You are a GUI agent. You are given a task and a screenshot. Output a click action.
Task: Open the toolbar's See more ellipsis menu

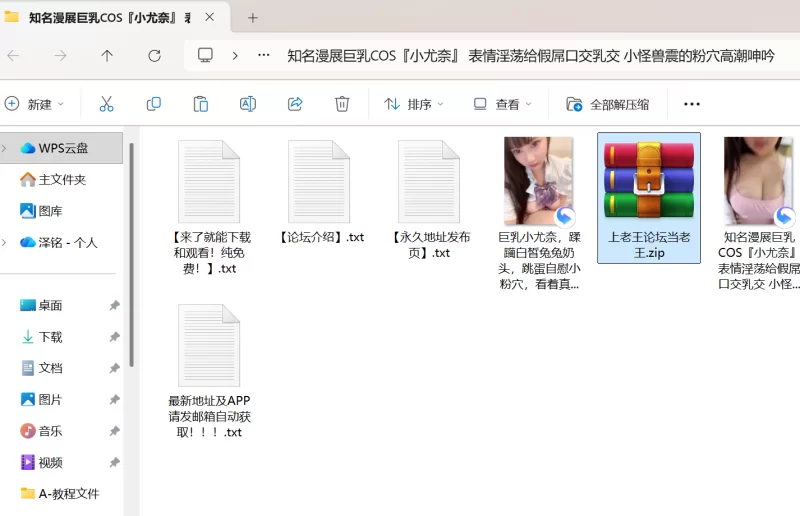point(692,104)
